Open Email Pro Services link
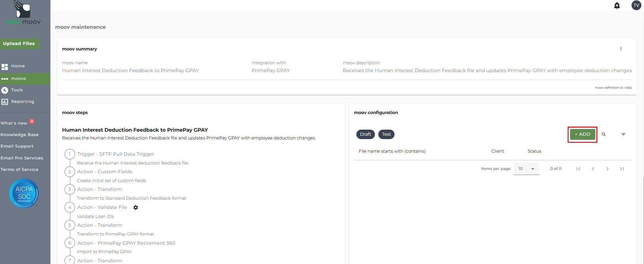Viewport: 644px width, 264px height. (x=22, y=158)
